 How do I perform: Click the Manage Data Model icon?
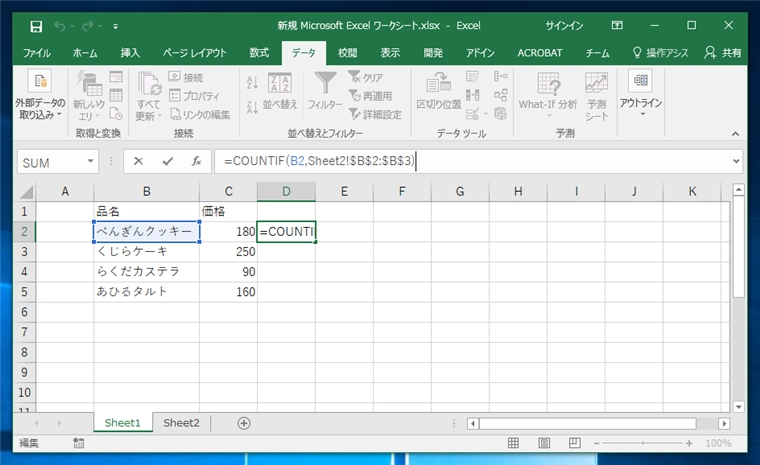click(x=501, y=114)
